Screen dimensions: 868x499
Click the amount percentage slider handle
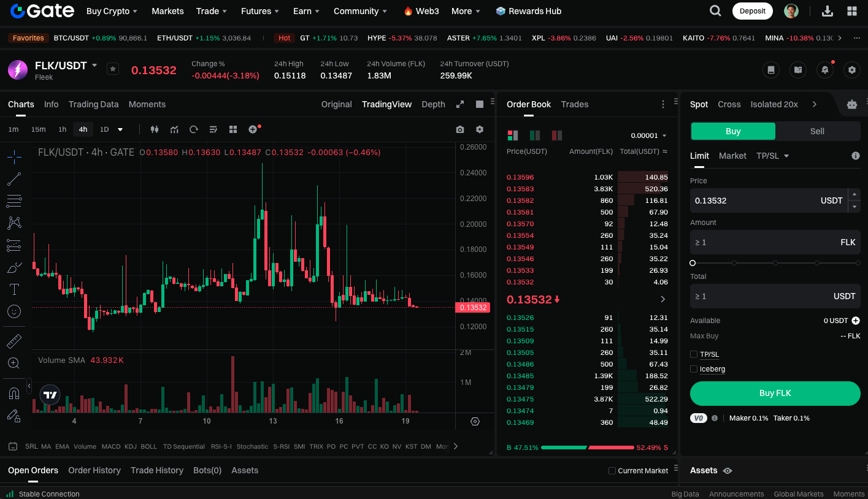pyautogui.click(x=693, y=263)
